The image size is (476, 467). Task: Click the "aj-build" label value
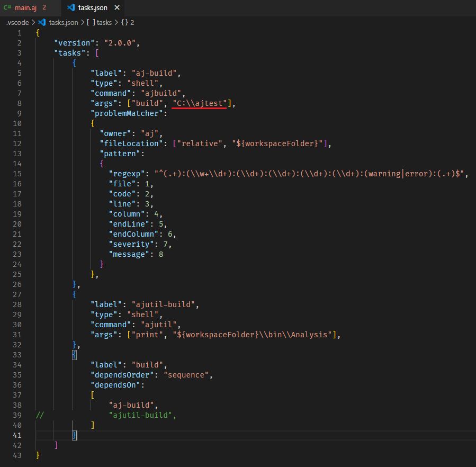pyautogui.click(x=155, y=73)
